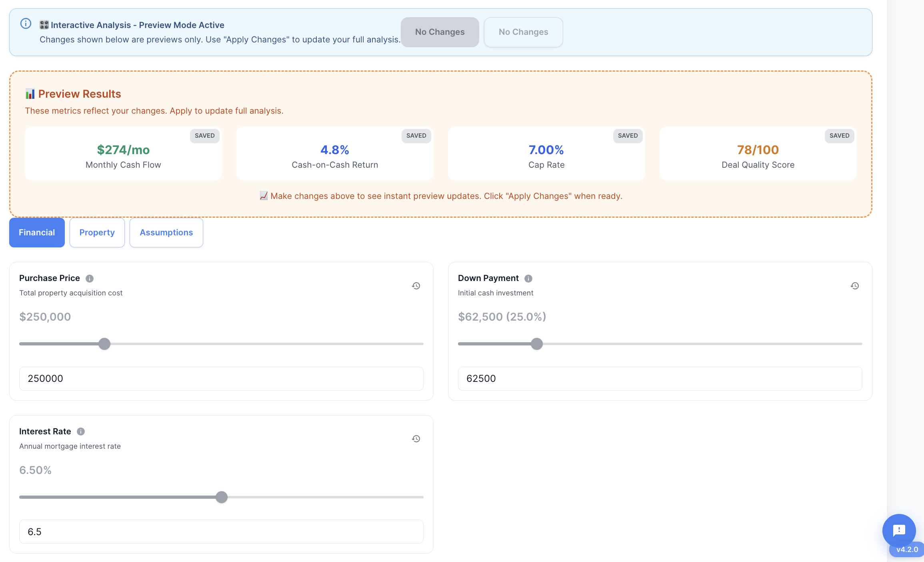This screenshot has height=562, width=924.
Task: Select the Financial tab
Action: (36, 233)
